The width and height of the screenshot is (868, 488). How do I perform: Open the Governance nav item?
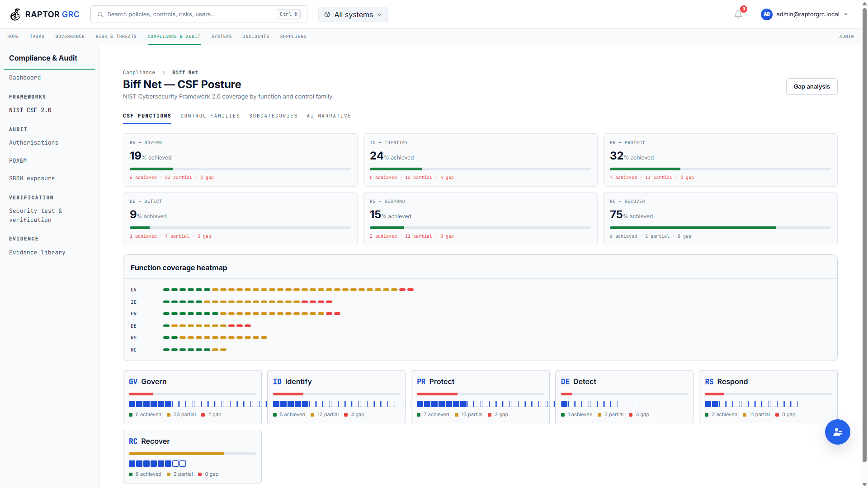pyautogui.click(x=70, y=37)
